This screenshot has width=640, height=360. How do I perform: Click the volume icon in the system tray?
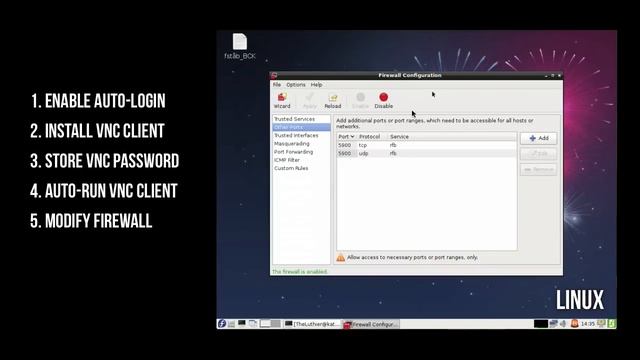pos(563,324)
